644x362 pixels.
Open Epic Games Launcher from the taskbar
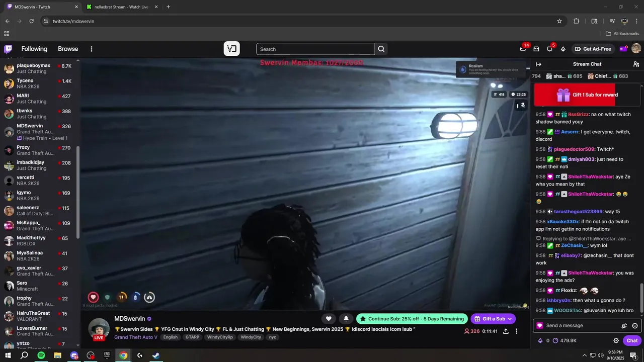tap(107, 355)
